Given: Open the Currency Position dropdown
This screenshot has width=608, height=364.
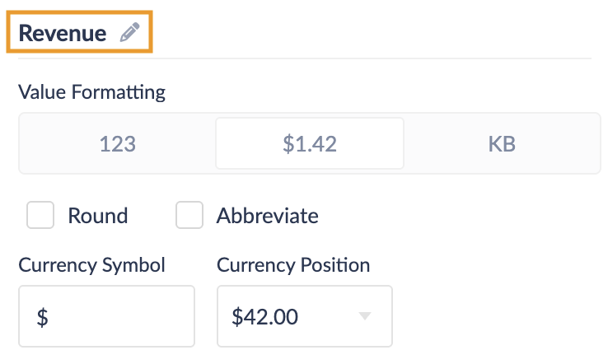Looking at the screenshot, I should (x=304, y=316).
